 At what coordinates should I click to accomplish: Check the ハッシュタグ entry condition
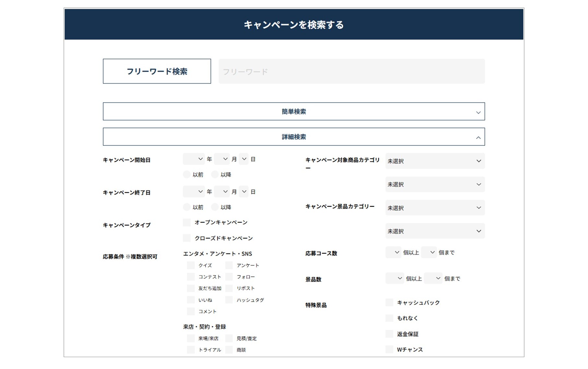pos(229,300)
